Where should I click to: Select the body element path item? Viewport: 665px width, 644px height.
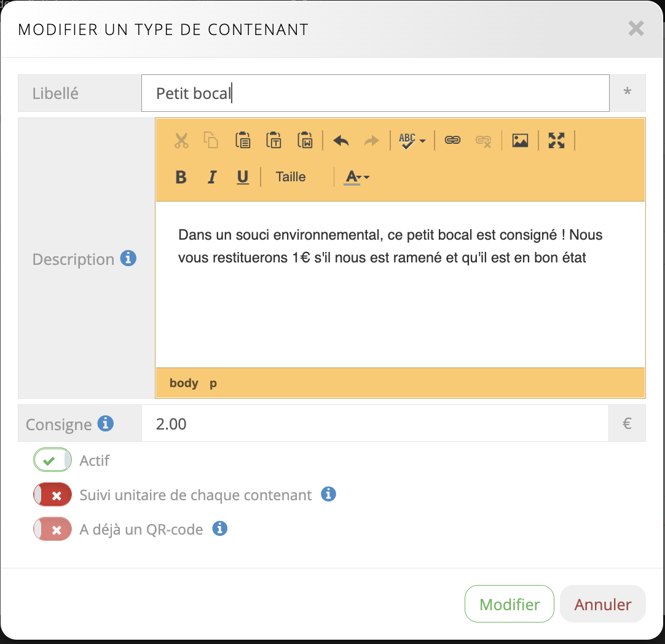[x=184, y=383]
